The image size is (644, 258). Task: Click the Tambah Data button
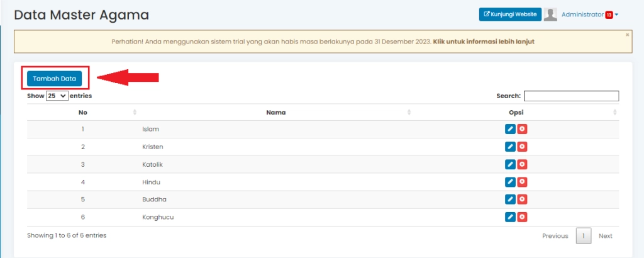[54, 79]
